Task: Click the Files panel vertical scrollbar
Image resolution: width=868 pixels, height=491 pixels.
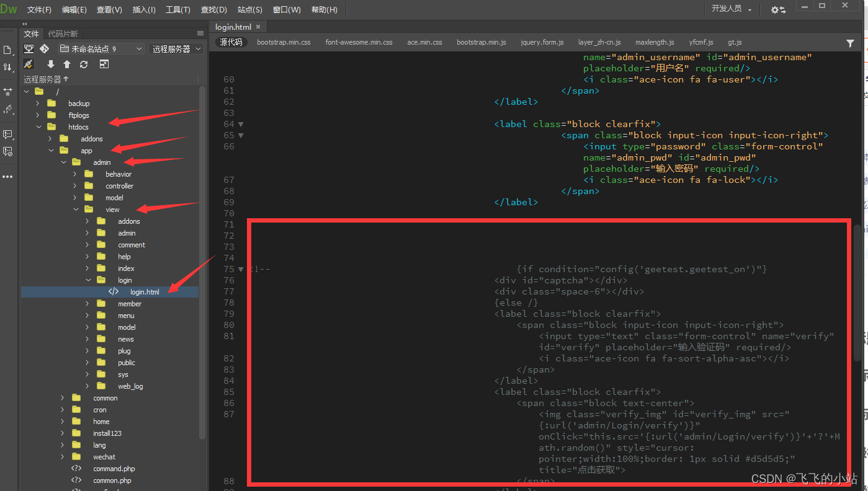Action: click(x=202, y=263)
